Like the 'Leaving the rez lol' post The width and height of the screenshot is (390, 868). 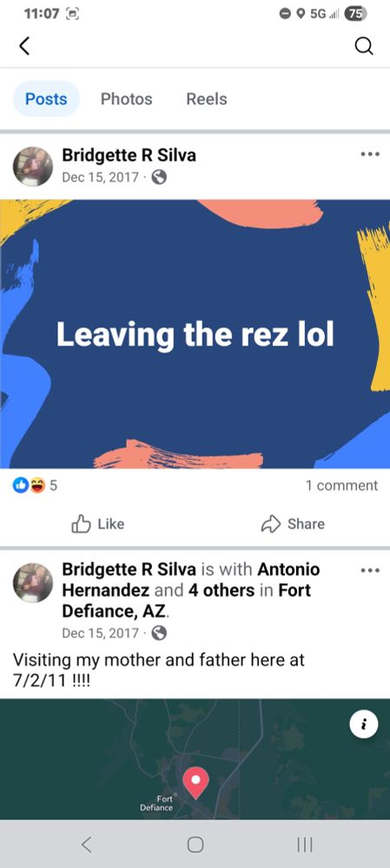[x=98, y=523]
